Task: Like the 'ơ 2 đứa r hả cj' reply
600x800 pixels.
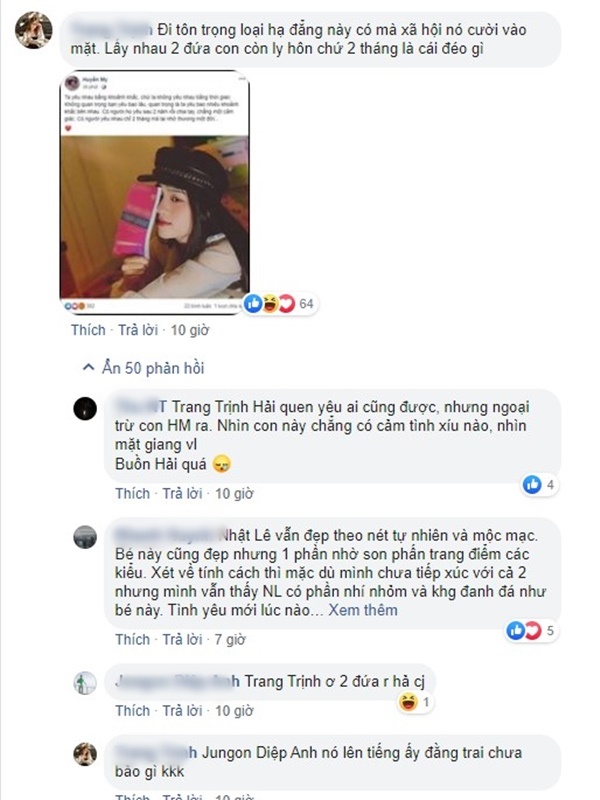Action: tap(132, 711)
